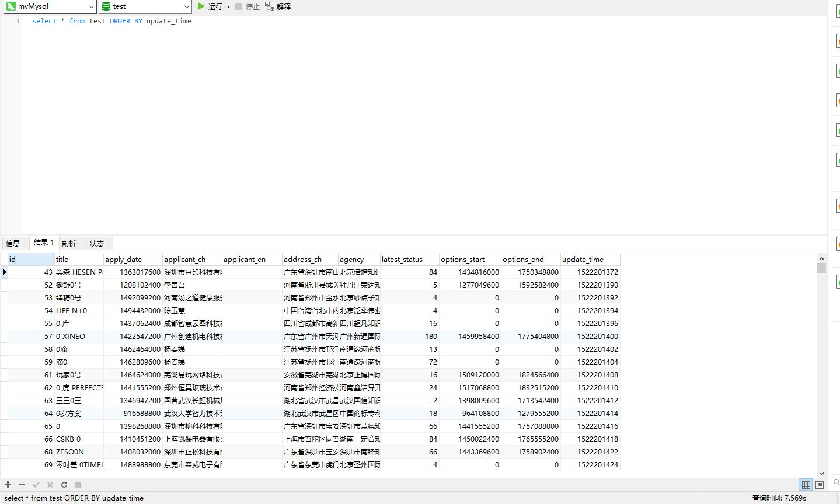Switch to form view
840x504 pixels.
tap(820, 485)
